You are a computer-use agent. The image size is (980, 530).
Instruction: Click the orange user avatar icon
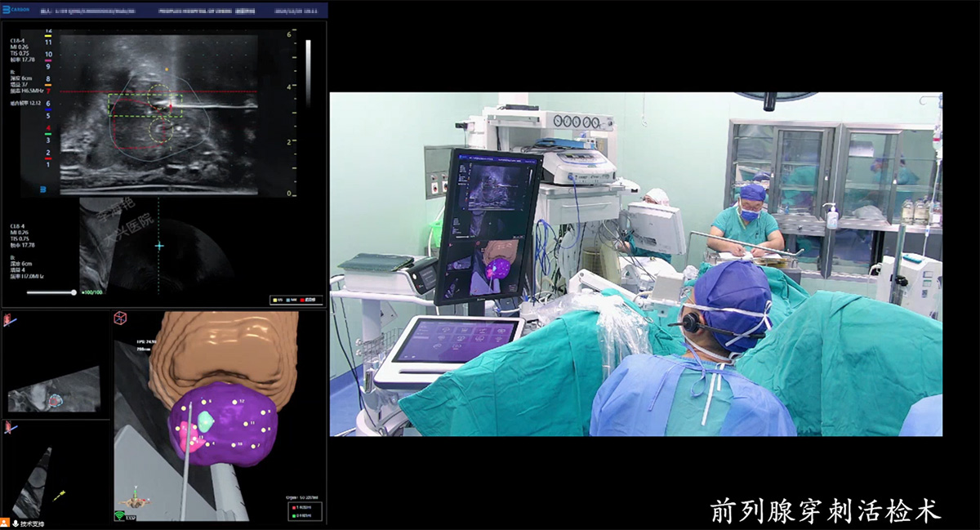coord(5,521)
